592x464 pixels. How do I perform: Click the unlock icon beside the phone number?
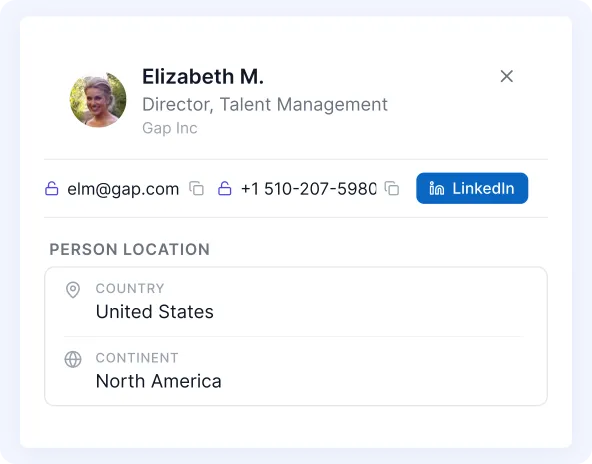[225, 188]
